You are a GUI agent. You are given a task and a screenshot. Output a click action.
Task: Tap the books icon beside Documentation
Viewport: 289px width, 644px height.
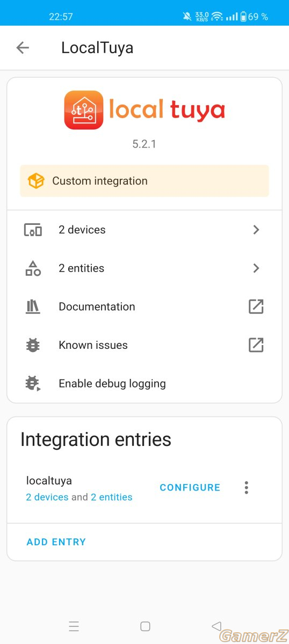pyautogui.click(x=33, y=307)
